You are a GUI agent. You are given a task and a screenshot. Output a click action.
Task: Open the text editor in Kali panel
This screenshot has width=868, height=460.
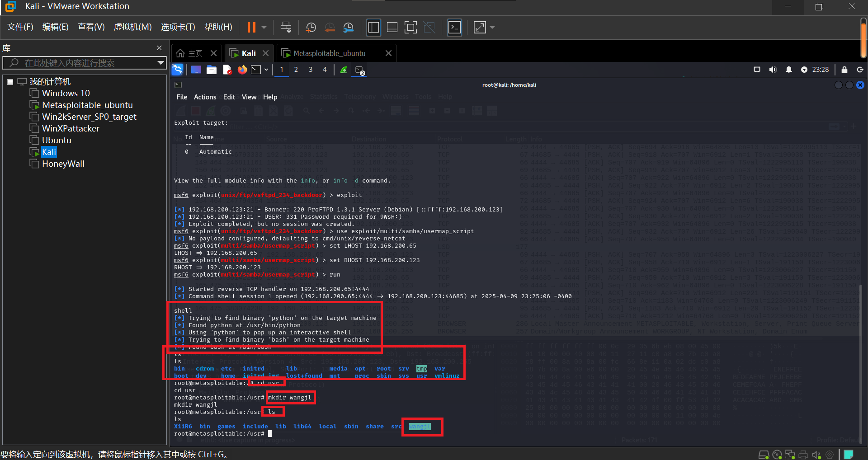tap(227, 70)
